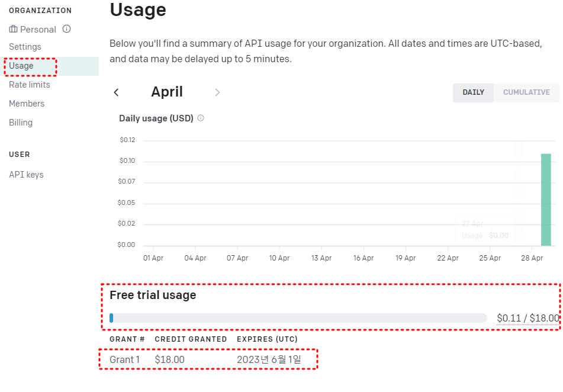Open the API keys page
The height and width of the screenshot is (392, 563).
(x=26, y=175)
